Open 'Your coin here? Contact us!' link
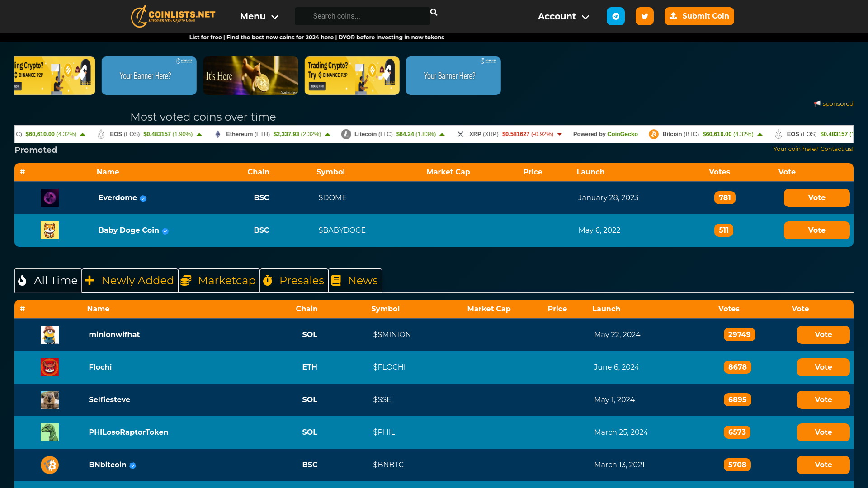Image resolution: width=868 pixels, height=488 pixels. (813, 149)
